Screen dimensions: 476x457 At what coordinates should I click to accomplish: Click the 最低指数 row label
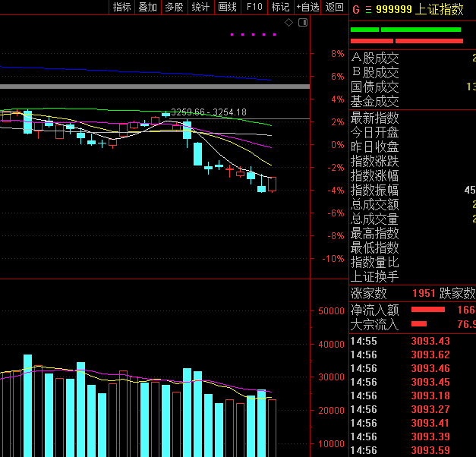tap(374, 248)
